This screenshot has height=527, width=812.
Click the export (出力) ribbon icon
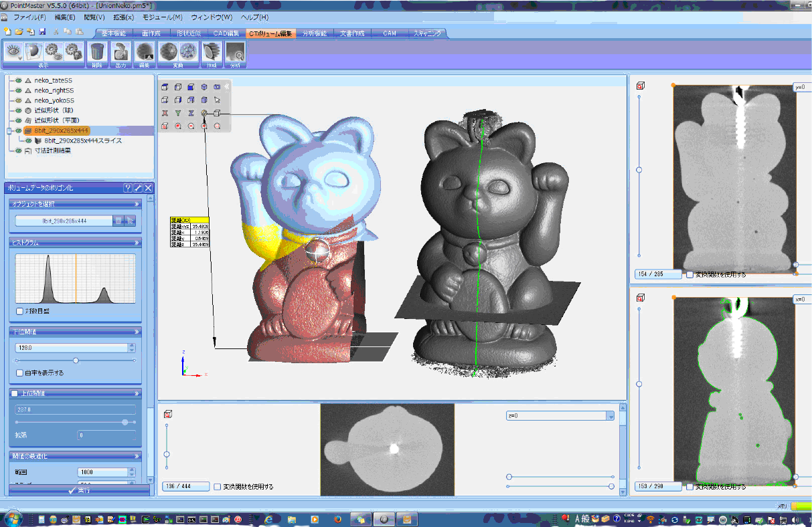point(120,52)
